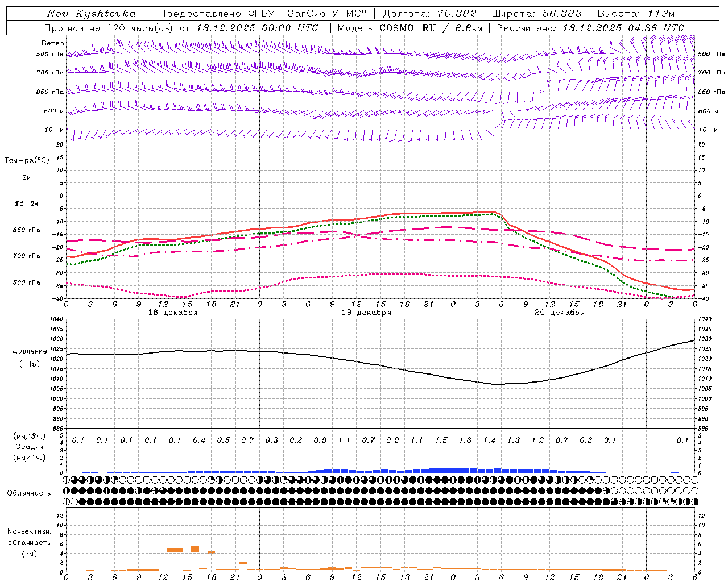
Task: Select the 'Широта: 56.383' latitude value
Action: pyautogui.click(x=537, y=14)
